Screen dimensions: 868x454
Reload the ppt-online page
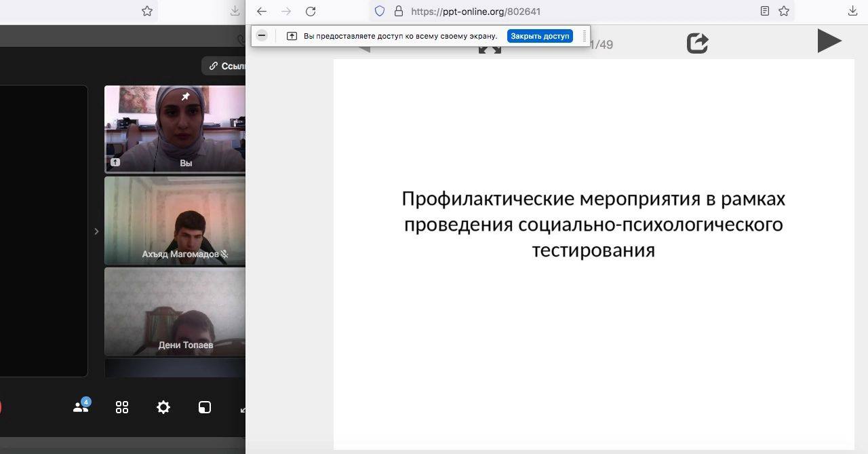click(311, 11)
